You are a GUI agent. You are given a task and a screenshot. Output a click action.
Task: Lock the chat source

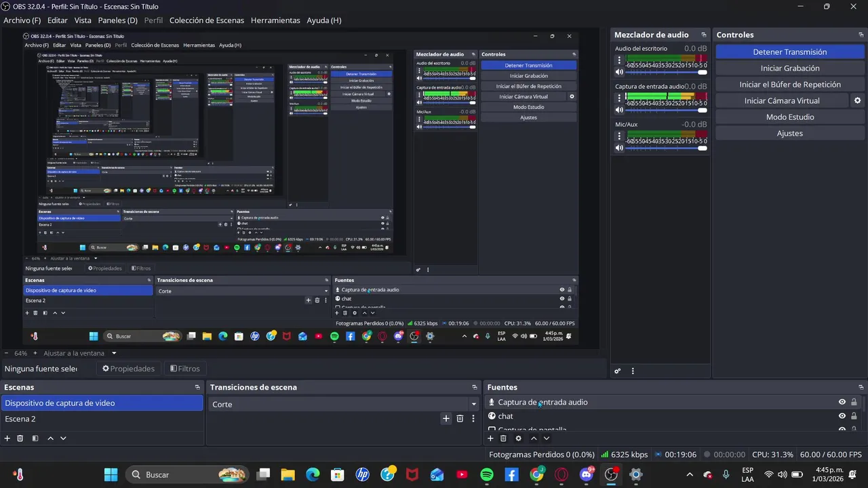pyautogui.click(x=854, y=416)
